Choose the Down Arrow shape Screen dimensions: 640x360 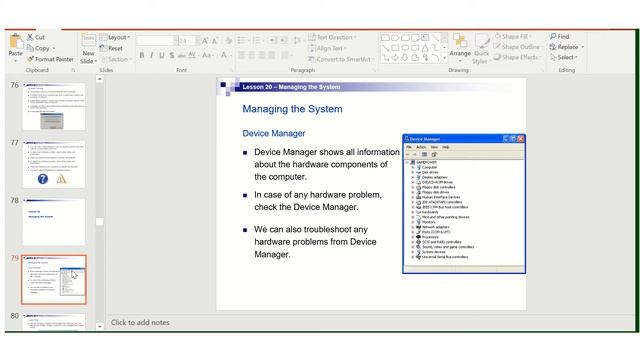pyautogui.click(x=405, y=58)
